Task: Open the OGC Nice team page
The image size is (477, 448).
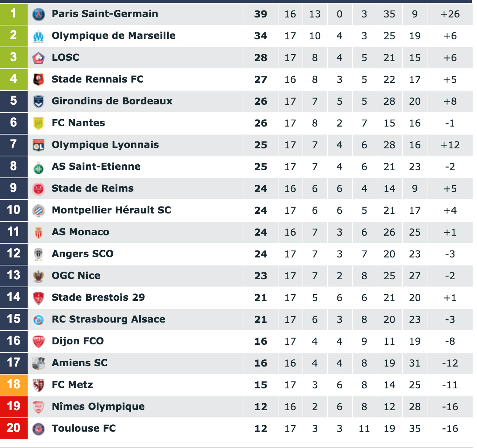Action: point(76,276)
